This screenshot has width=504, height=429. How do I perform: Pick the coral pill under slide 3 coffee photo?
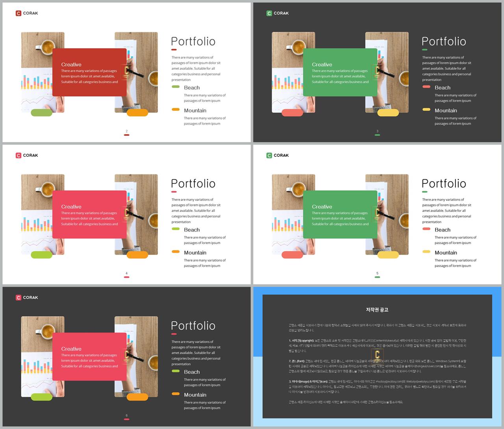pyautogui.click(x=293, y=113)
